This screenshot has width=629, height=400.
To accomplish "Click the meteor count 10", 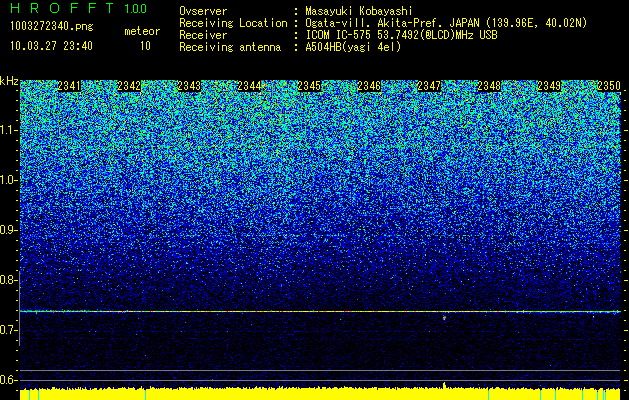I will click(x=145, y=46).
